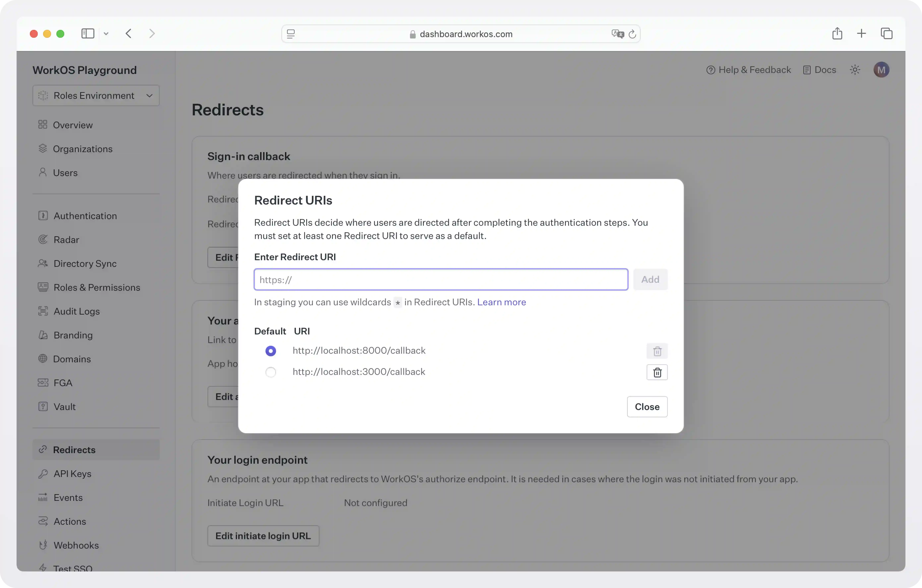
Task: Delete the localhost:3000 callback URI
Action: 657,372
